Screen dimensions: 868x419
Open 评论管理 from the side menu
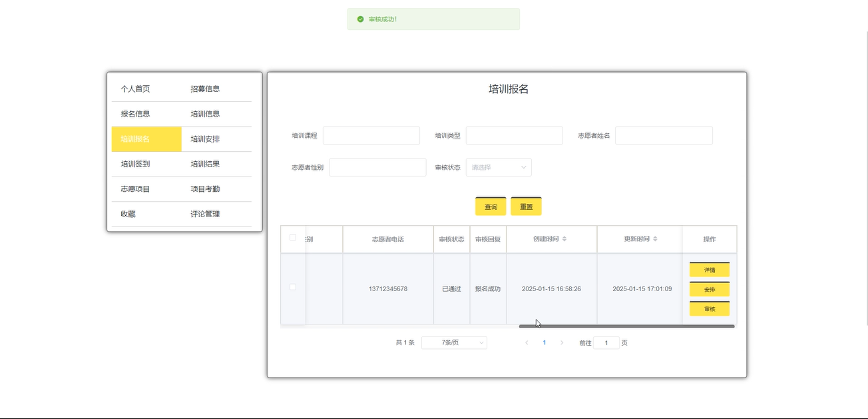coord(205,214)
